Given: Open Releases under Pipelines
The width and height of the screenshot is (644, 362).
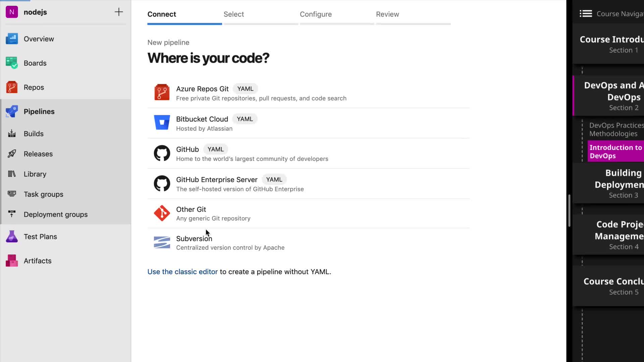Looking at the screenshot, I should (x=38, y=154).
